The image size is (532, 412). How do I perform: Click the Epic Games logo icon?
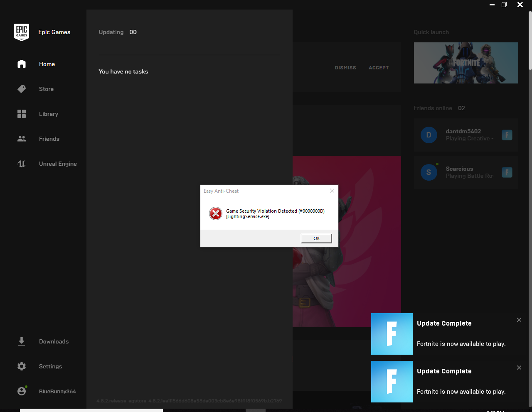[22, 32]
